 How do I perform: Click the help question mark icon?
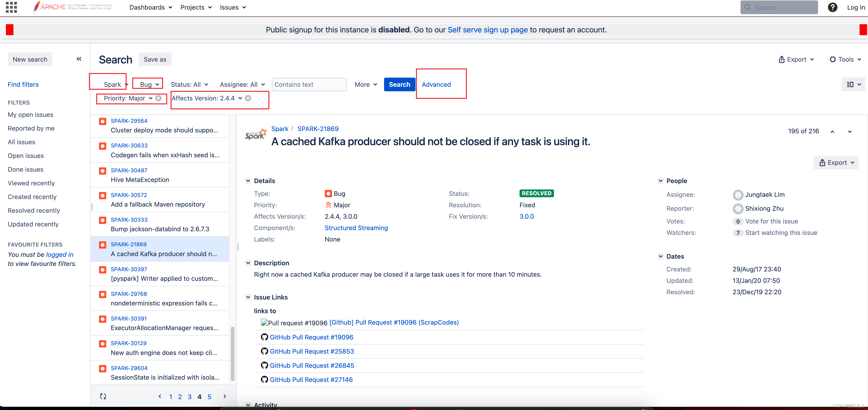[832, 7]
